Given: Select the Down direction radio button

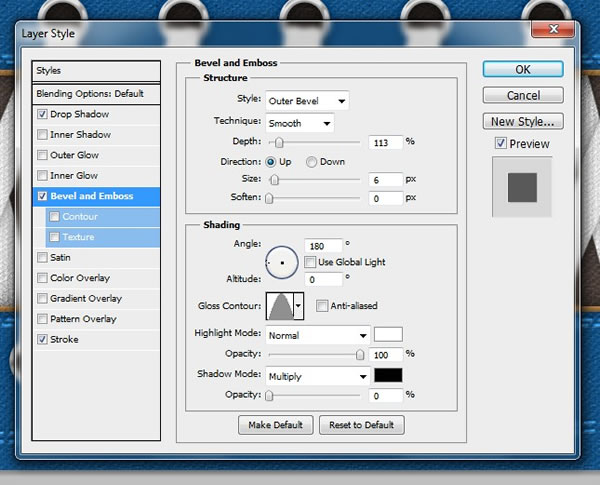Looking at the screenshot, I should 311,162.
